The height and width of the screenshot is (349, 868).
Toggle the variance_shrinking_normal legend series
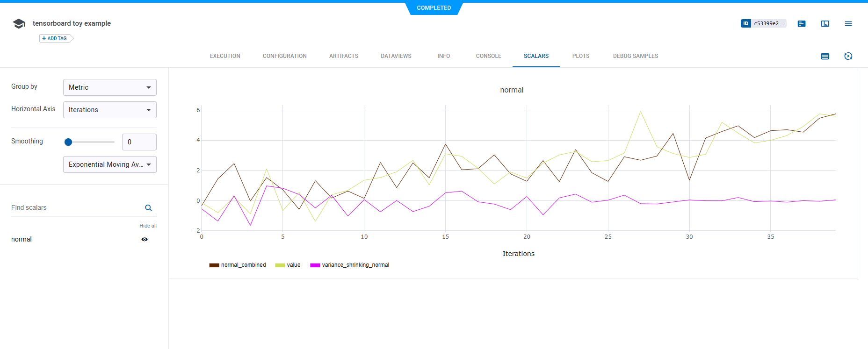pos(350,265)
